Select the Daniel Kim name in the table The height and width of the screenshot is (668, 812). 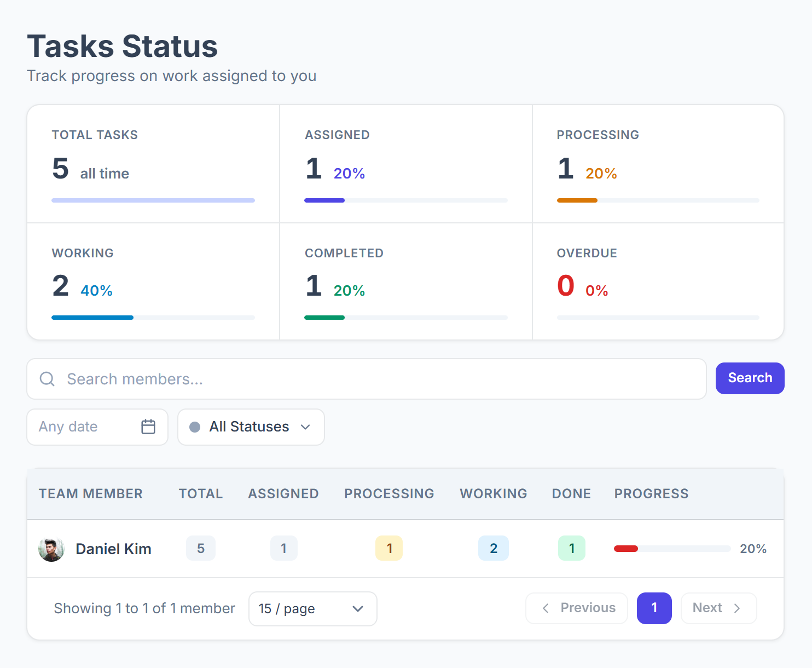(113, 549)
